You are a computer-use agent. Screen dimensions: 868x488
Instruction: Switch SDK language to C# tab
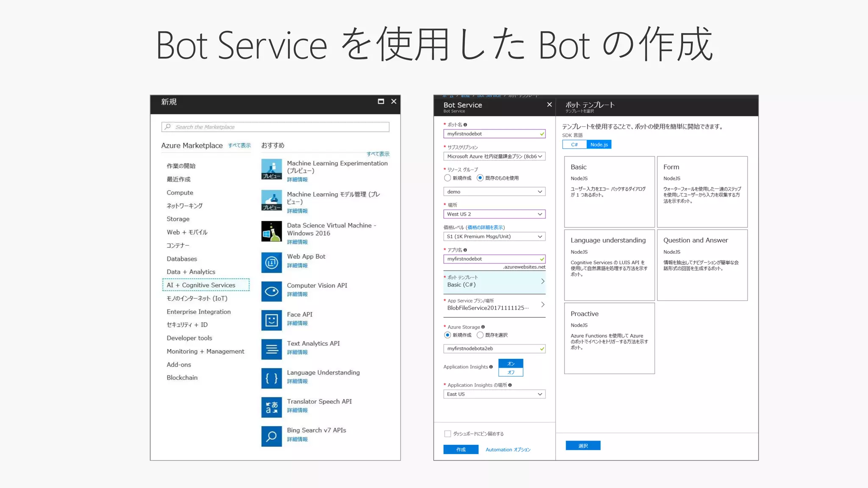[x=574, y=145]
